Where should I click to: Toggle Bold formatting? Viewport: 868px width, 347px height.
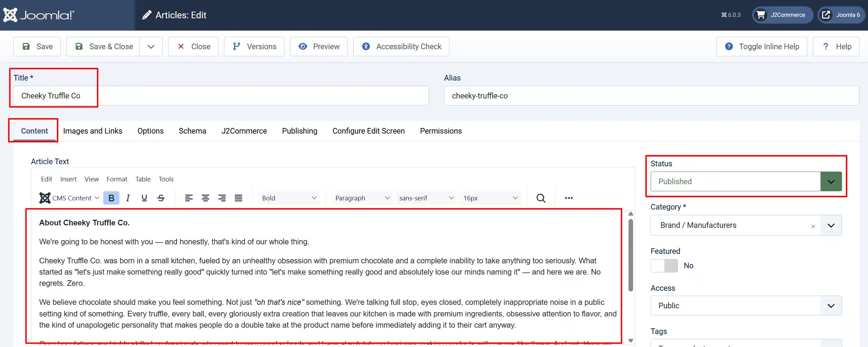tap(111, 198)
